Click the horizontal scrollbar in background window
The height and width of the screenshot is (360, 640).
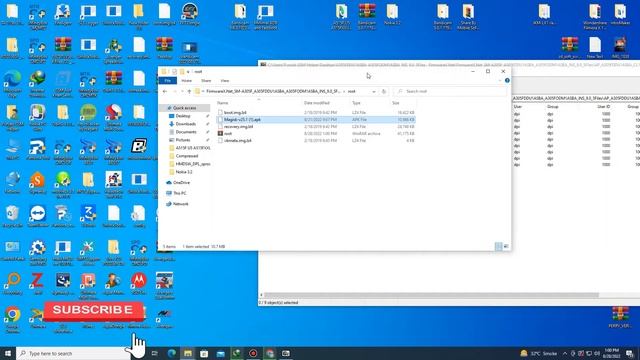click(431, 295)
